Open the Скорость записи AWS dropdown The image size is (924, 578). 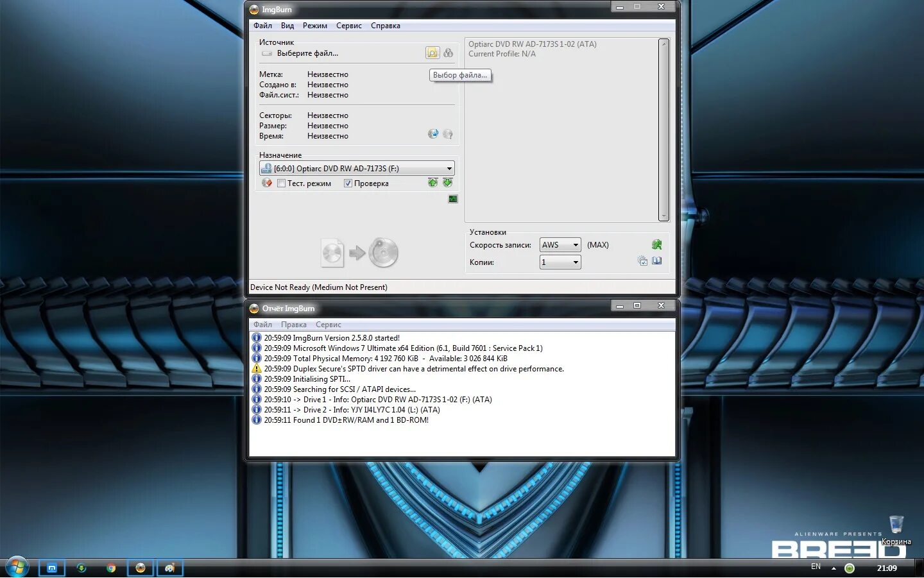(x=560, y=244)
